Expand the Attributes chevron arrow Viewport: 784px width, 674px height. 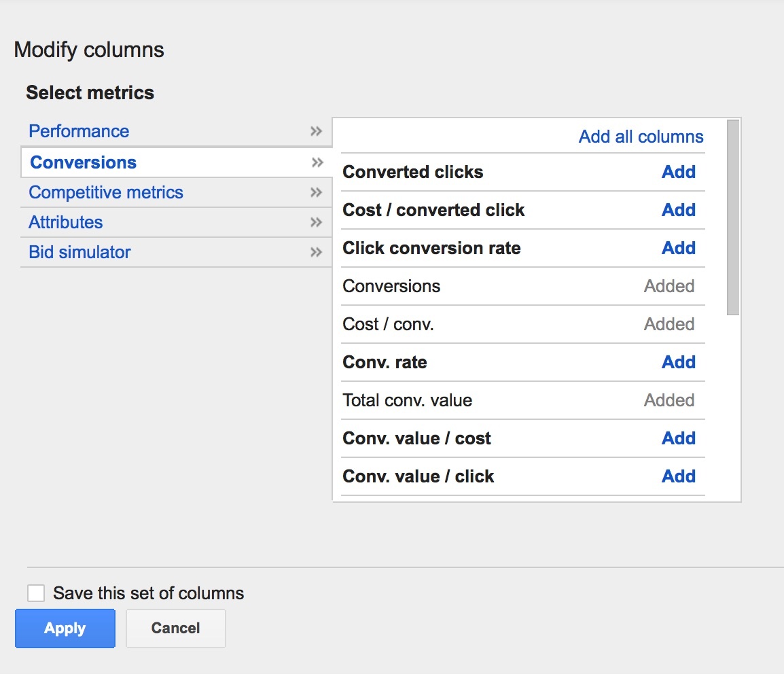pos(317,222)
